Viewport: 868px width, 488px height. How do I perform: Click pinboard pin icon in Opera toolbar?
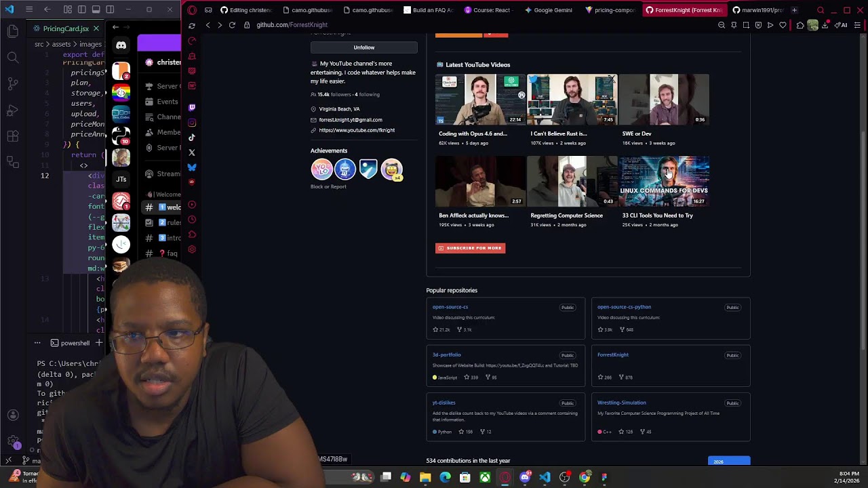click(x=734, y=25)
